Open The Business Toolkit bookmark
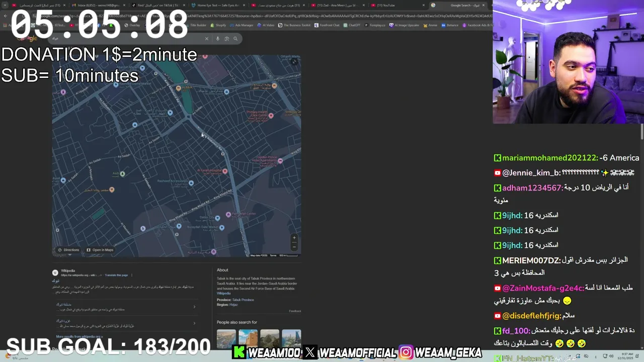 (x=295, y=25)
